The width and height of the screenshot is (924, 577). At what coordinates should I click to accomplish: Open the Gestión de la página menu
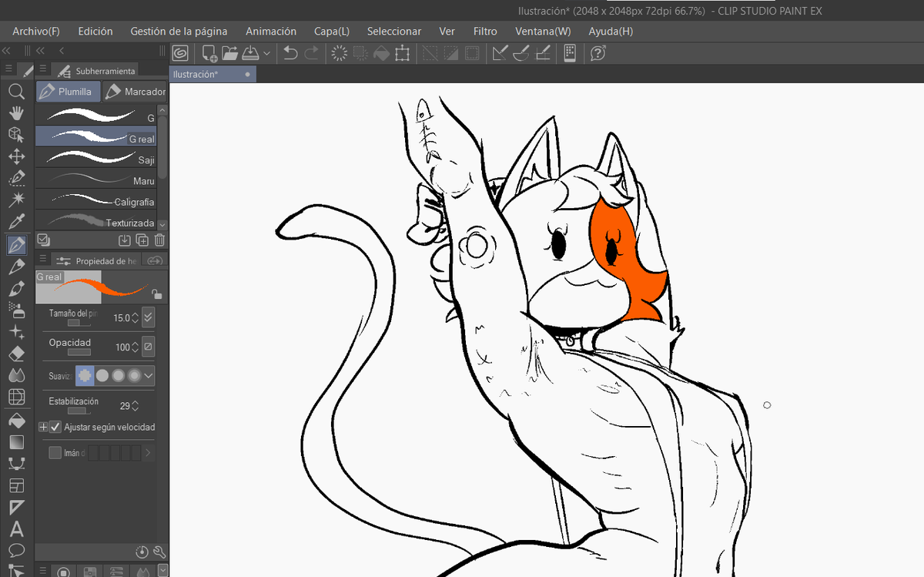(x=179, y=32)
